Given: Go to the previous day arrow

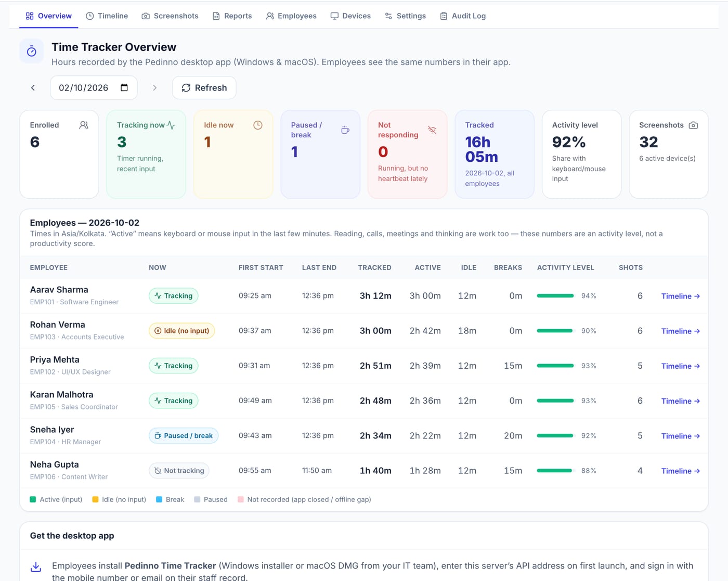Looking at the screenshot, I should pyautogui.click(x=33, y=88).
